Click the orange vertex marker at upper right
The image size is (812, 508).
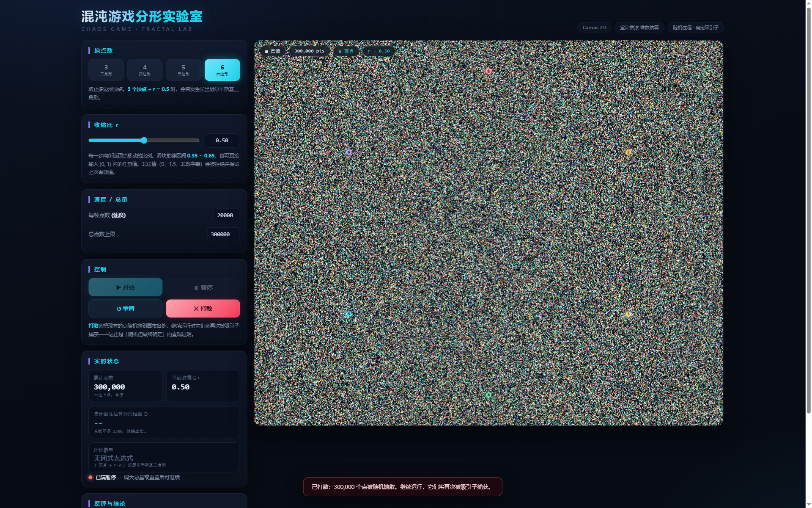coord(628,152)
